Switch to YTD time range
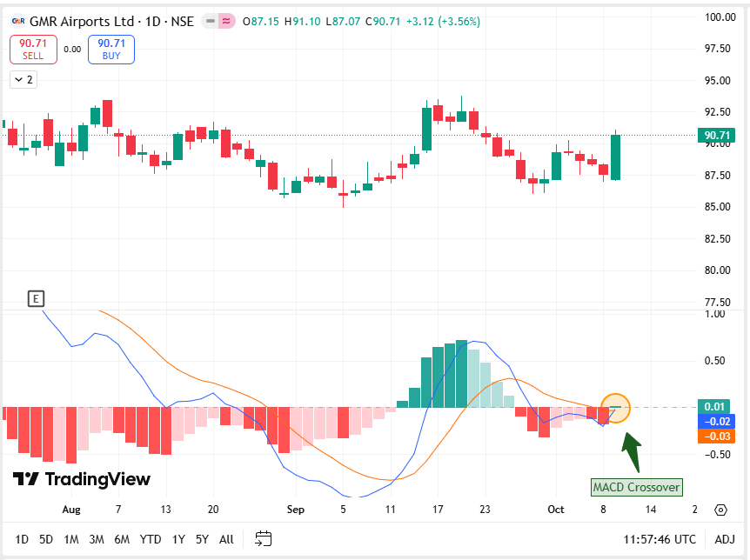 click(150, 539)
